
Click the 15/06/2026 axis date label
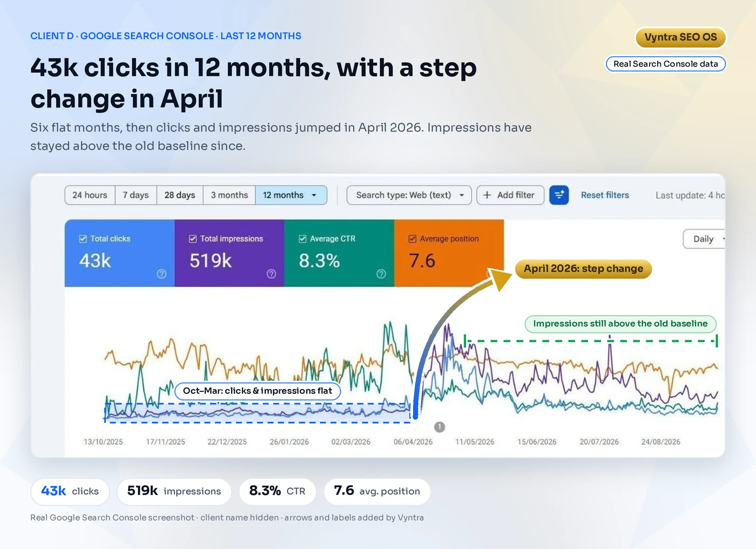click(537, 442)
